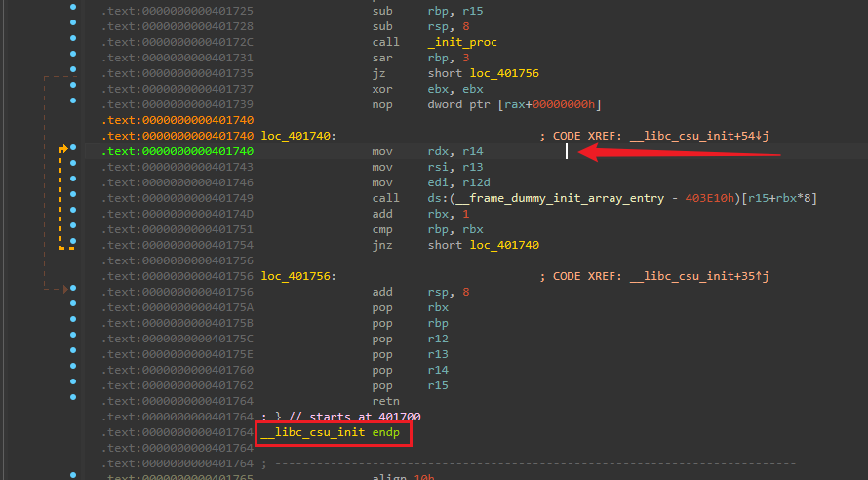Click breakpoint dot beside 'pop r15'
The height and width of the screenshot is (480, 868).
tap(73, 380)
